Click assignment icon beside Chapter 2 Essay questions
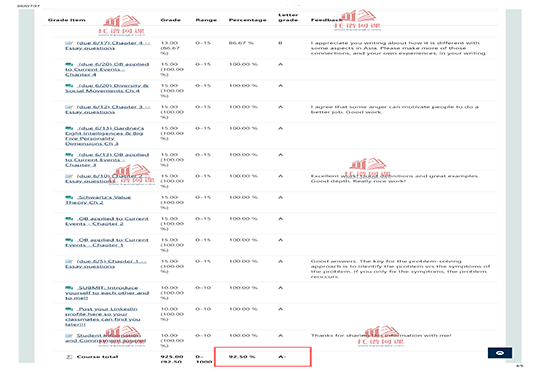540x372 pixels. click(69, 176)
